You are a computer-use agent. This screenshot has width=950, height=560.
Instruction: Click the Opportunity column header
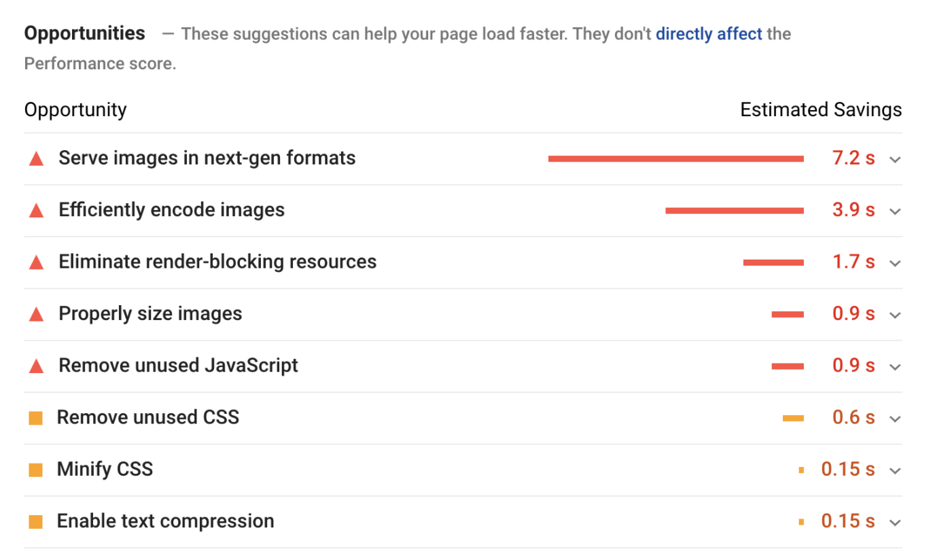(75, 109)
